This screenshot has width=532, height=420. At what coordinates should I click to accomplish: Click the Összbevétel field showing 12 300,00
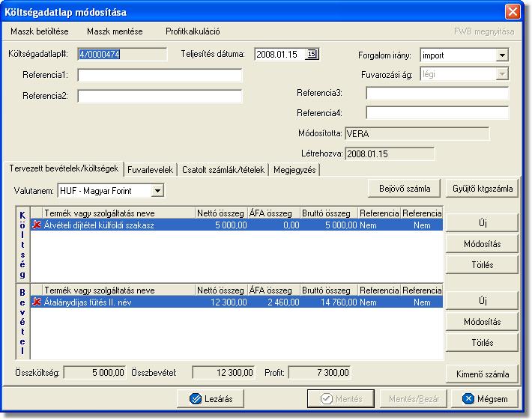223,373
